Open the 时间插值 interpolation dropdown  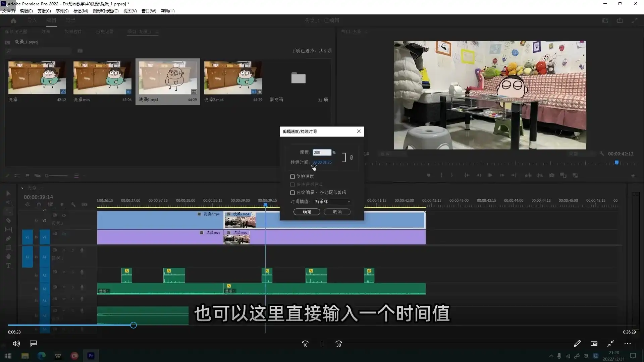point(331,201)
